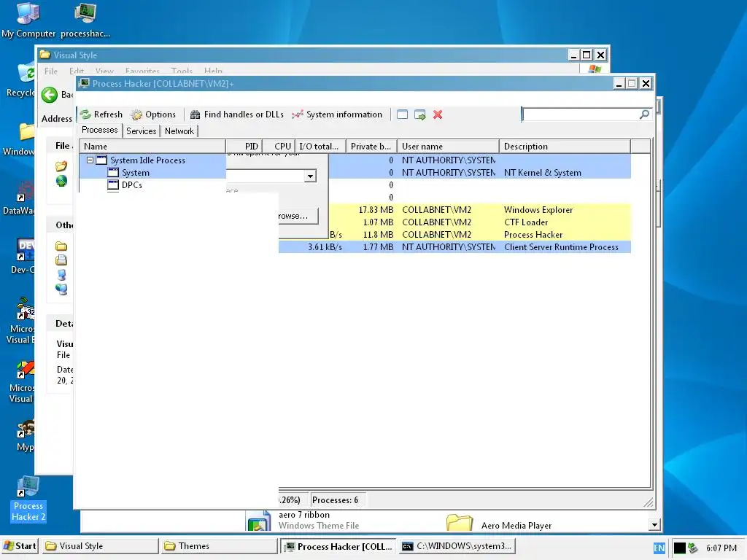Viewport: 747px width, 560px height.
Task: Click the 3.61 kB/s I/O value
Action: 325,246
